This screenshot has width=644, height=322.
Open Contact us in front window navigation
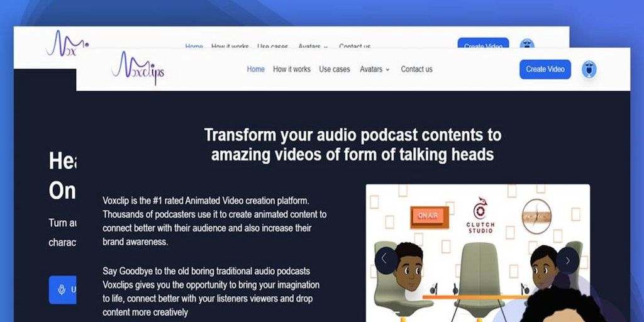(x=416, y=69)
